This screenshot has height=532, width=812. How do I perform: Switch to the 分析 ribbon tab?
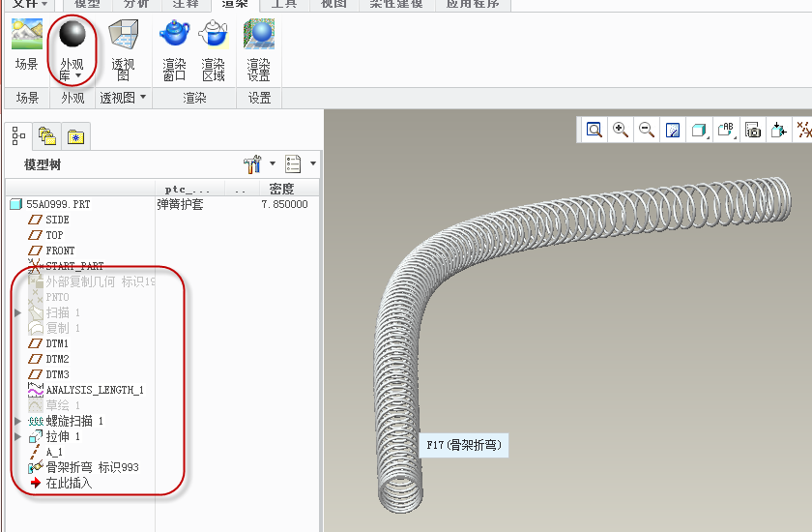[136, 4]
